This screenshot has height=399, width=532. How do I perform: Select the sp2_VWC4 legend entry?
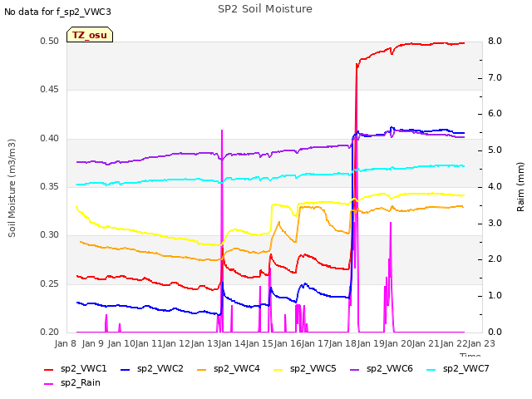click(x=229, y=368)
